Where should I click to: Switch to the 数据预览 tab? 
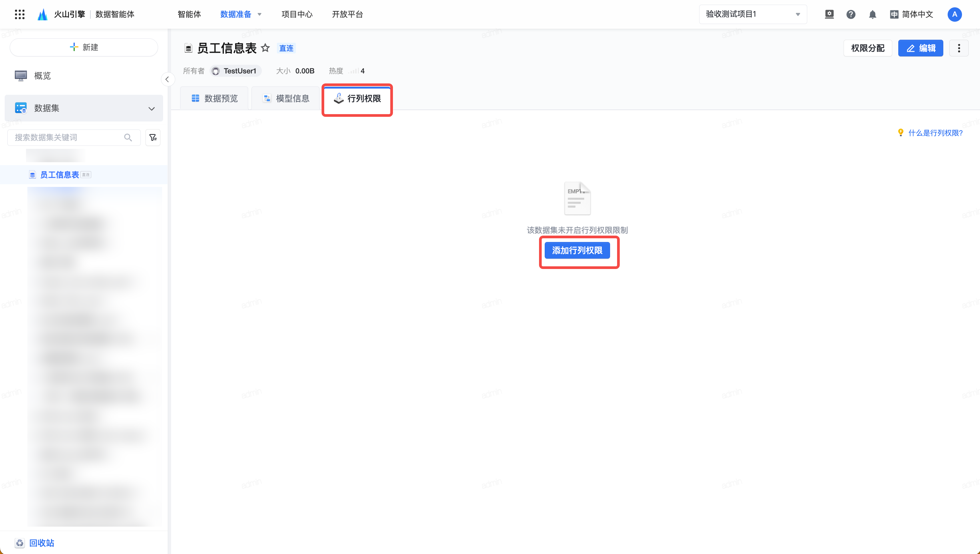click(x=214, y=98)
